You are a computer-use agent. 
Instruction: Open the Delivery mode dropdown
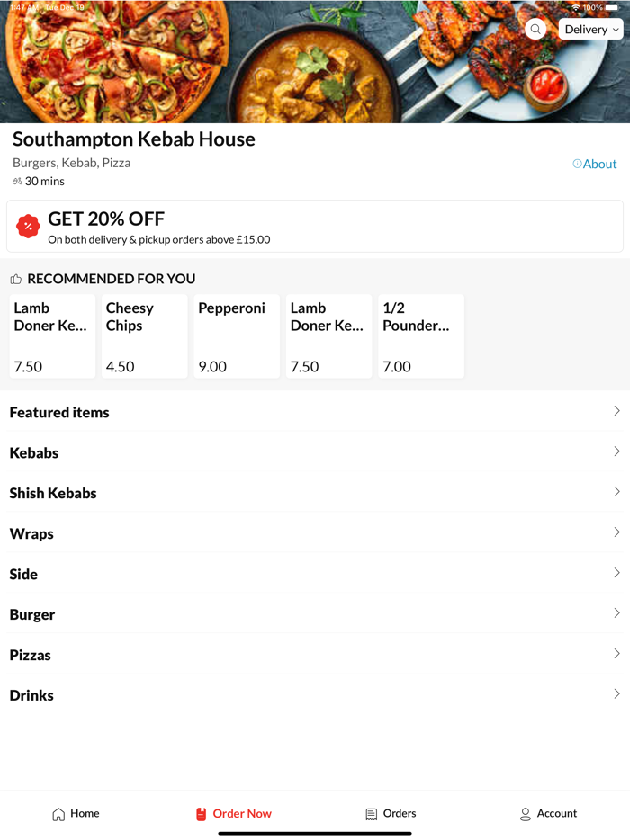(x=590, y=29)
